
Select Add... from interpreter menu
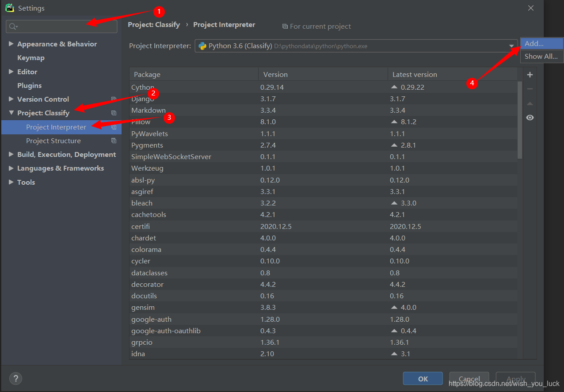[542, 44]
